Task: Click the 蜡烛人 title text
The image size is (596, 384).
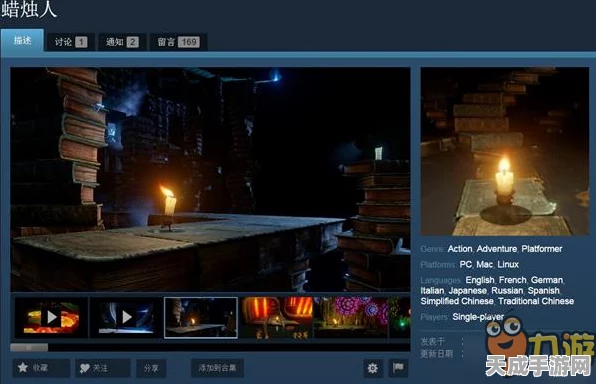Action: tap(29, 9)
